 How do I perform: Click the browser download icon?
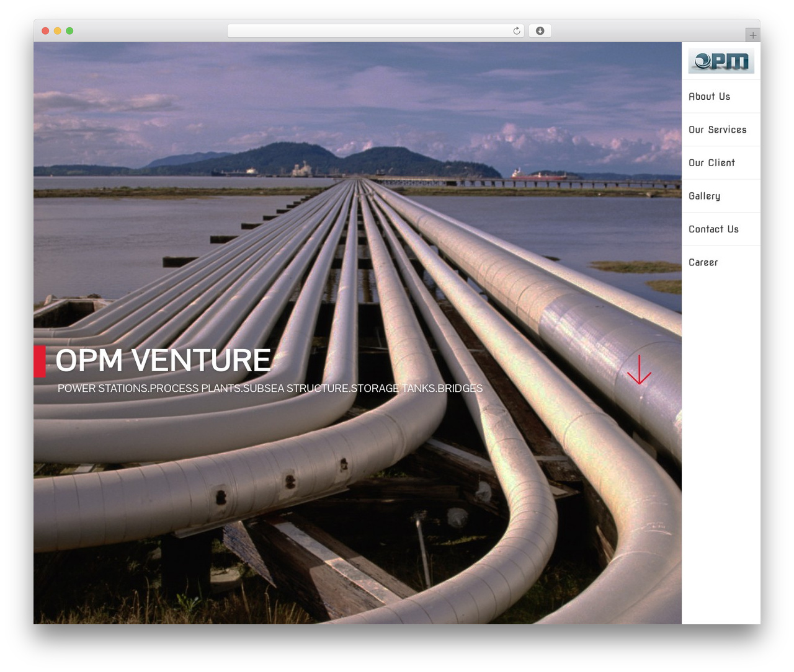540,31
